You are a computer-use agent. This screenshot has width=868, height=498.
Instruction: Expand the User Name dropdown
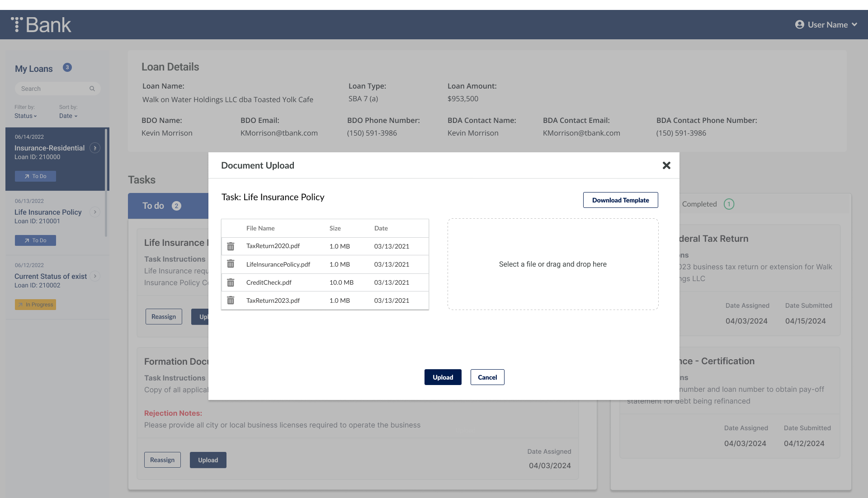click(854, 25)
